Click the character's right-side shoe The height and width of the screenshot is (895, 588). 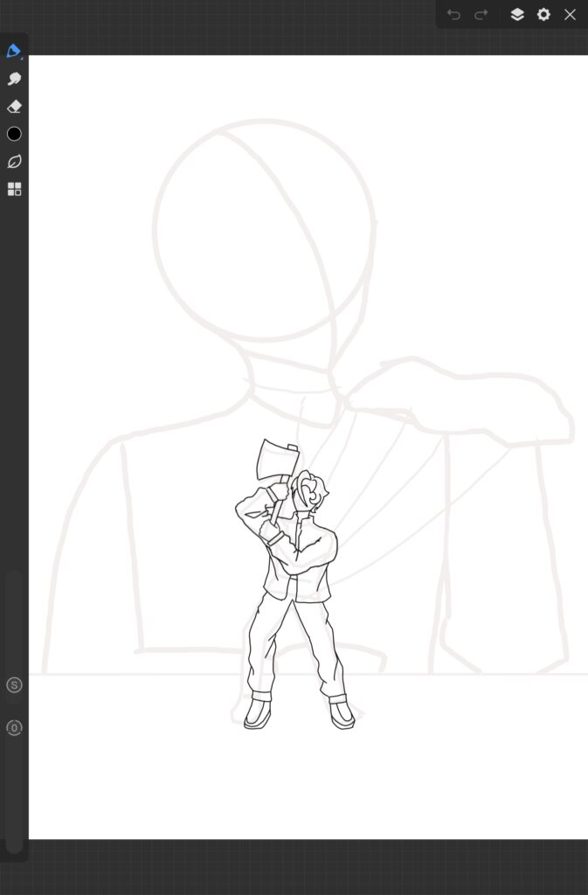coord(342,713)
